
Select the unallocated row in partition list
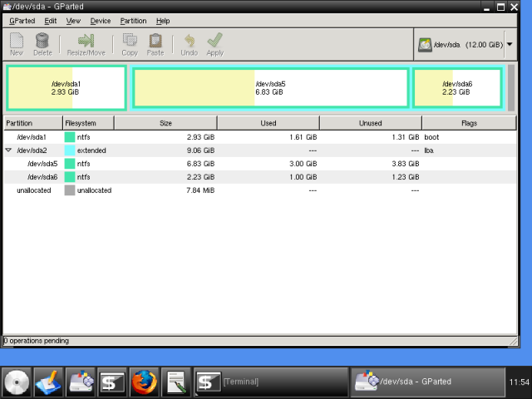tap(260, 190)
